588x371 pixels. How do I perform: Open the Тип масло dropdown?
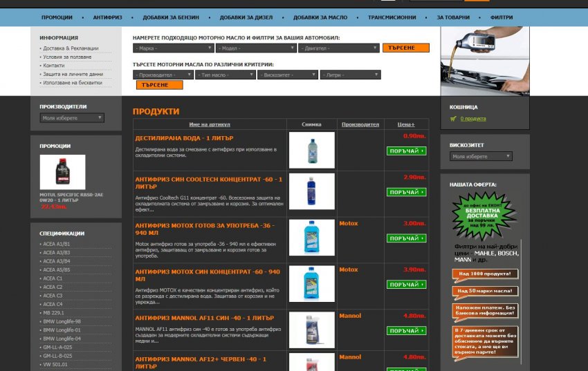tap(226, 75)
